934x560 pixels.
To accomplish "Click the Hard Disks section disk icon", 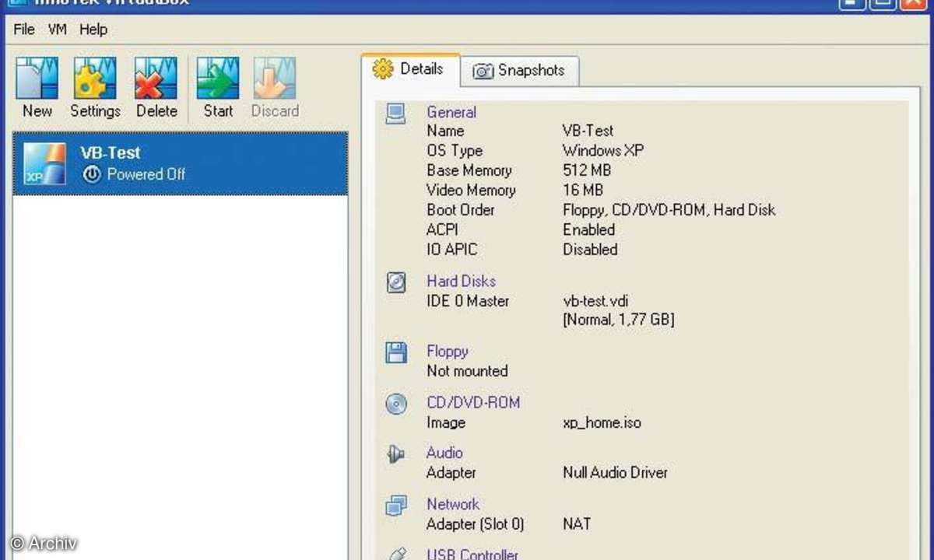I will click(x=396, y=282).
